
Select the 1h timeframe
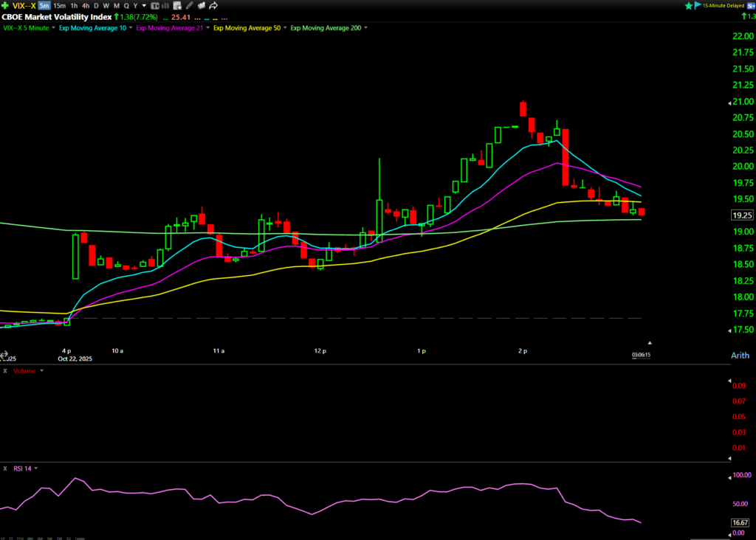pyautogui.click(x=74, y=6)
